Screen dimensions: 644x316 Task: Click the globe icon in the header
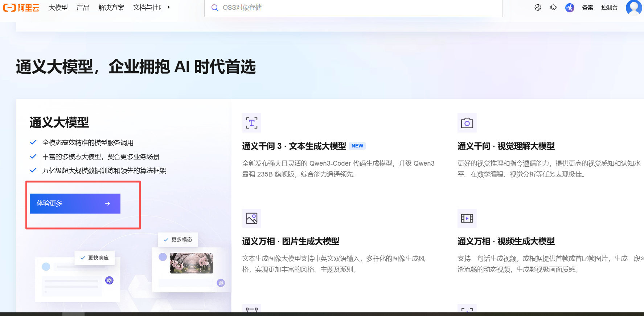(538, 8)
